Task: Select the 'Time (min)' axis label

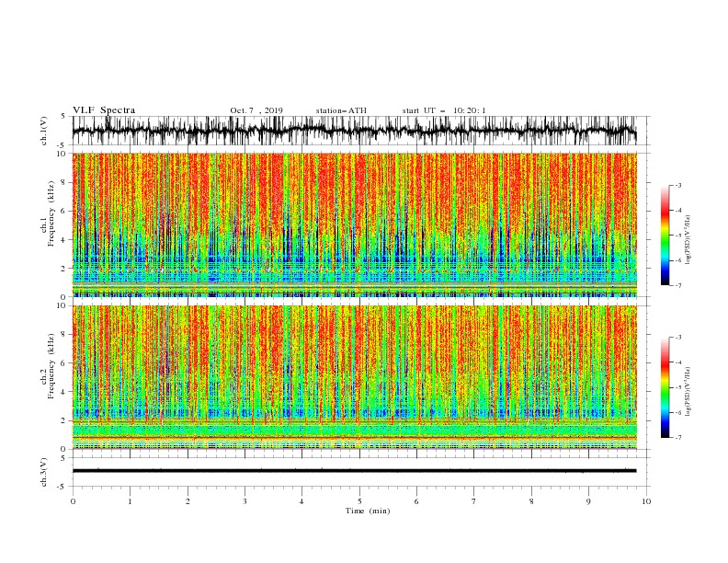Action: [368, 511]
